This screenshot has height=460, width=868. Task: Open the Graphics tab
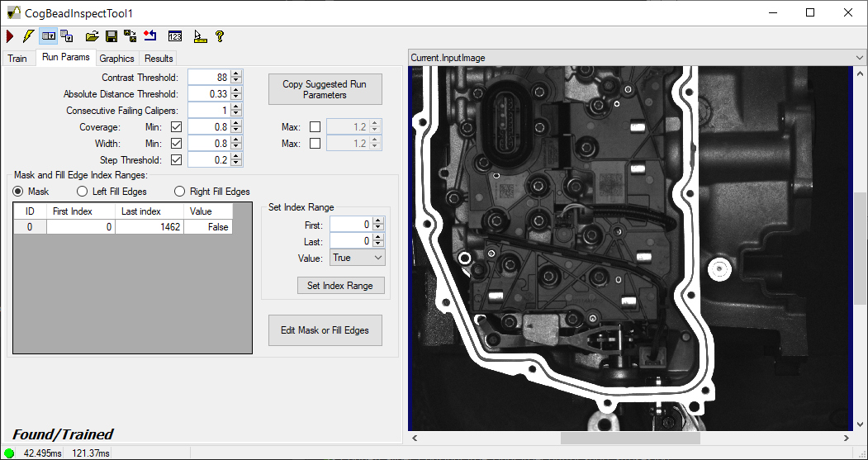click(116, 58)
